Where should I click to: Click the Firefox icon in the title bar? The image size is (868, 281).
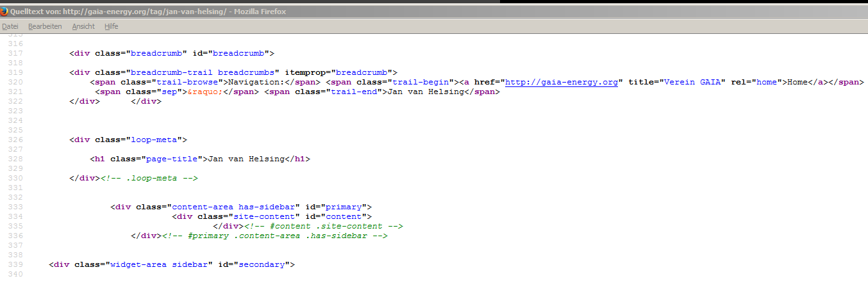(x=5, y=12)
